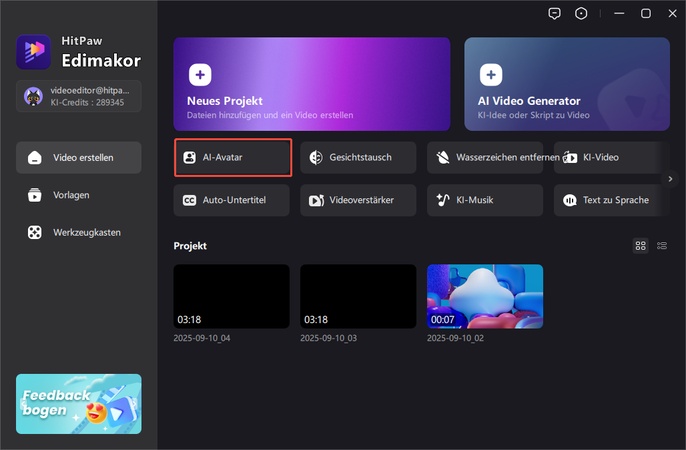686x450 pixels.
Task: Open the feedback message icon in title bar
Action: [x=554, y=14]
